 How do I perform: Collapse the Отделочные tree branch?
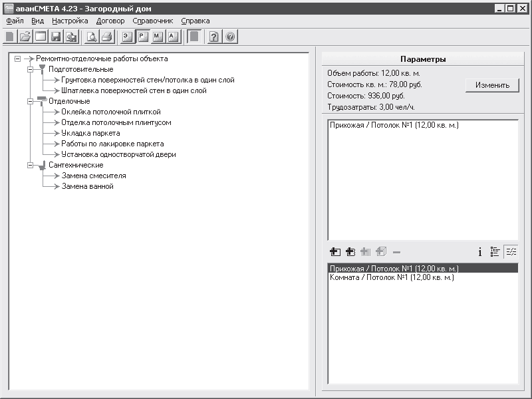(30, 101)
